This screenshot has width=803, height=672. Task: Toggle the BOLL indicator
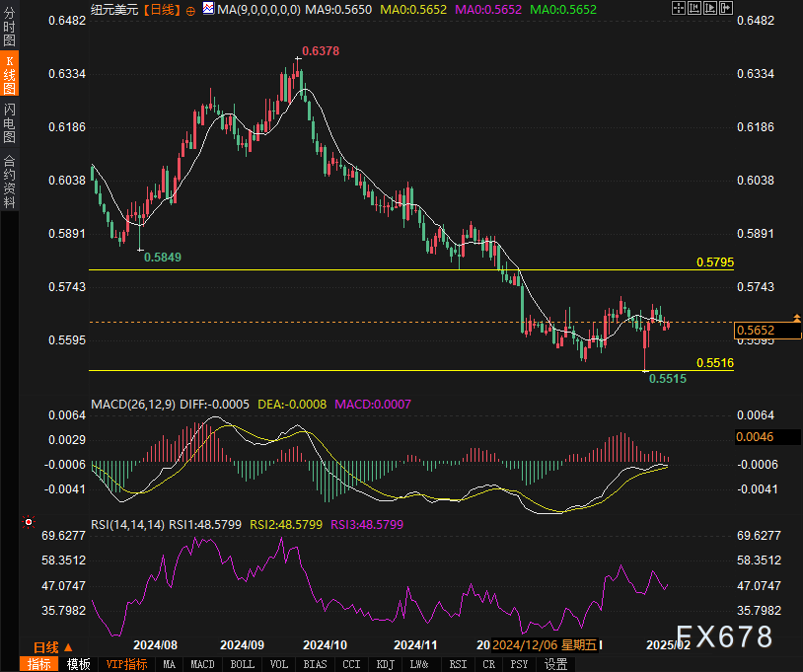coord(242,664)
